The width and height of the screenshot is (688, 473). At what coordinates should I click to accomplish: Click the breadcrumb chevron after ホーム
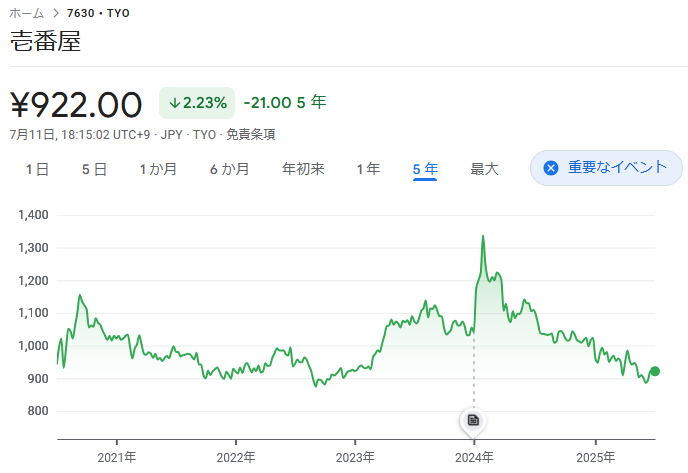pos(56,13)
